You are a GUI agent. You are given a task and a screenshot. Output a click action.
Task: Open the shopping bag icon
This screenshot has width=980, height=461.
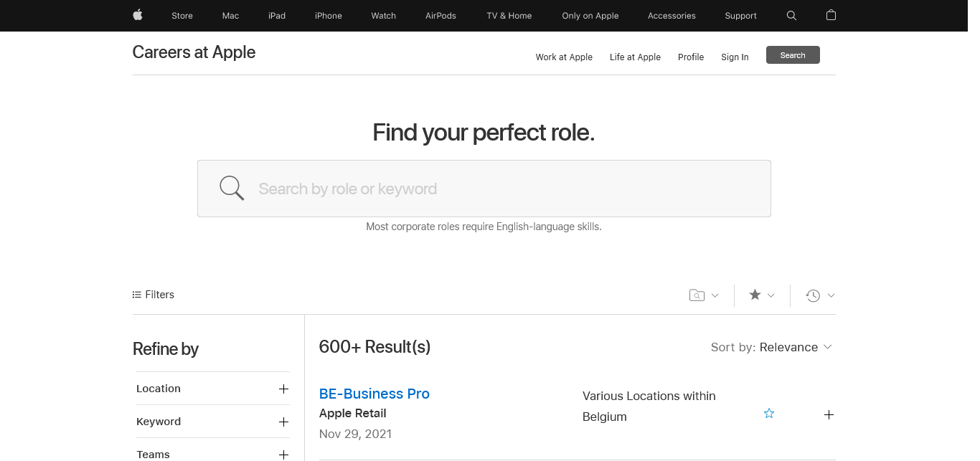[831, 15]
